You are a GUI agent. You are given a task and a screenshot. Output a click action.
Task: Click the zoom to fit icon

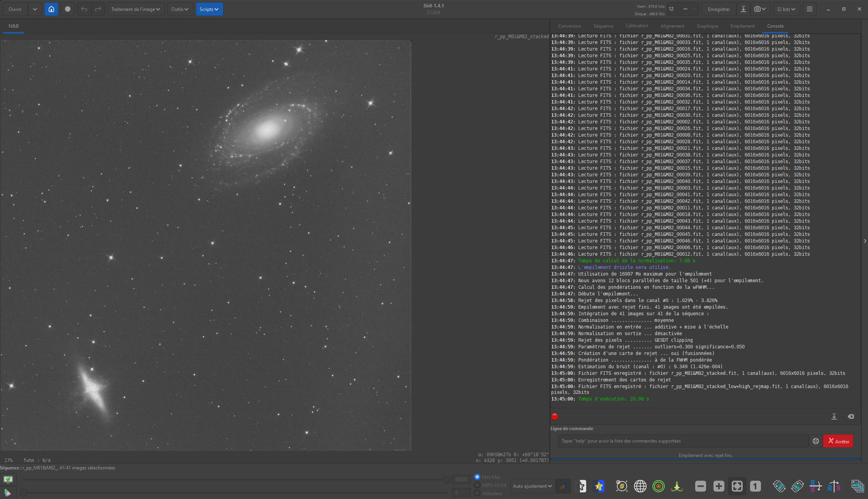[737, 486]
